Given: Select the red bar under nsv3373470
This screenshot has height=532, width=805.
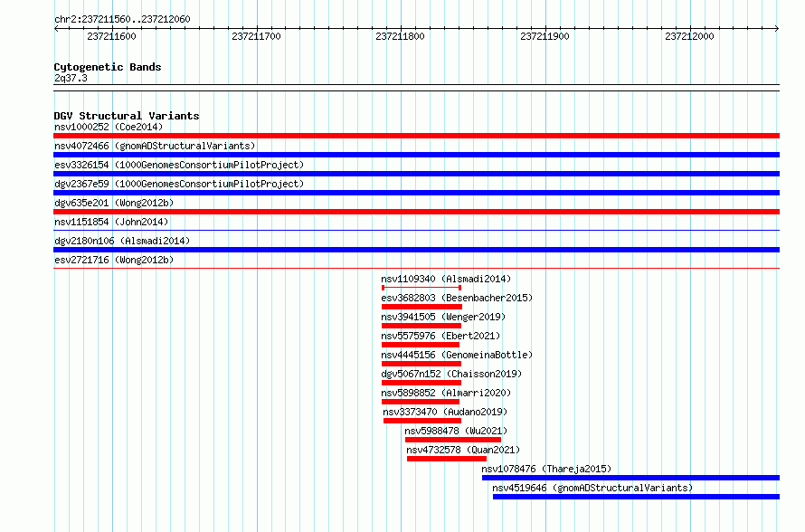Looking at the screenshot, I should 422,421.
